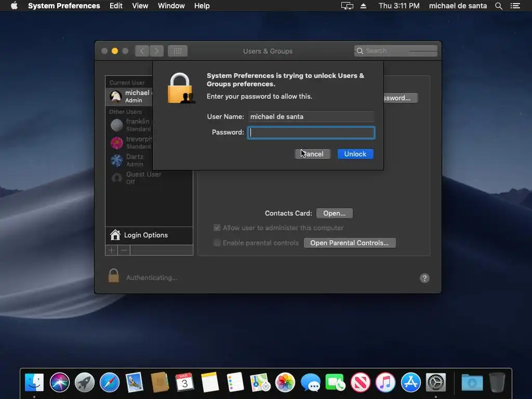Click the Apple menu logo
This screenshot has height=399, width=532.
pyautogui.click(x=14, y=6)
